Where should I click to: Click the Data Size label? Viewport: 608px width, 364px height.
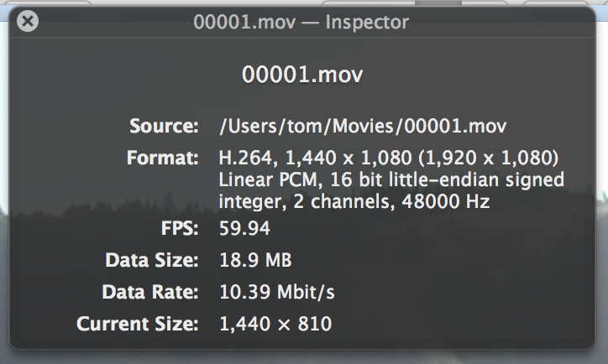151,260
